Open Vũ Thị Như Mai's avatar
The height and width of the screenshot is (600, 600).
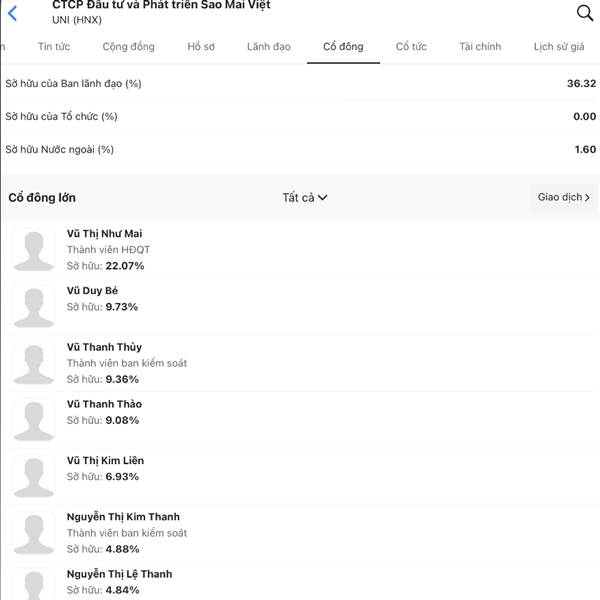[x=34, y=250]
